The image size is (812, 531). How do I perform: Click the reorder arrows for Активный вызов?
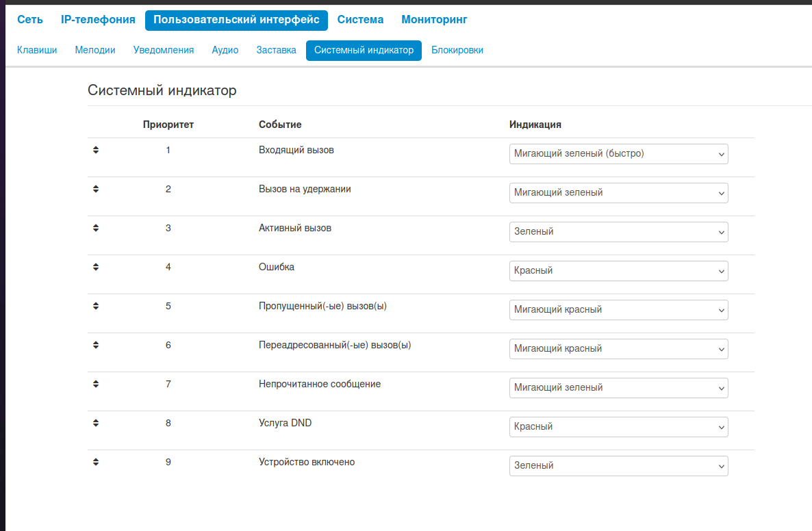pos(96,228)
